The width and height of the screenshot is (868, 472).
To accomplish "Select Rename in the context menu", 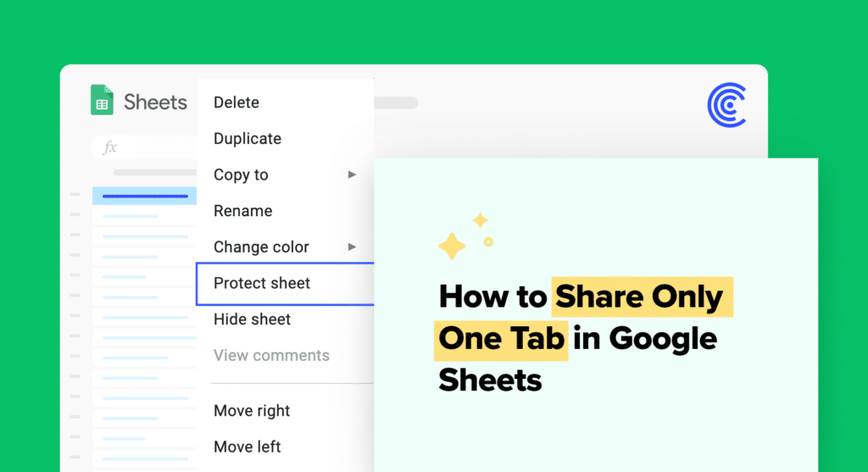I will (243, 211).
